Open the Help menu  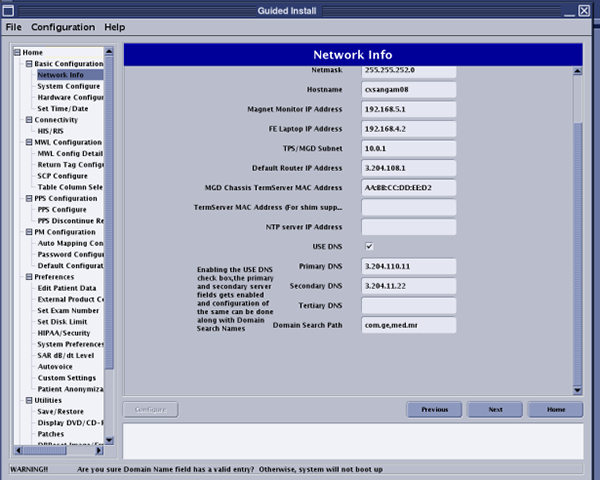(x=115, y=27)
